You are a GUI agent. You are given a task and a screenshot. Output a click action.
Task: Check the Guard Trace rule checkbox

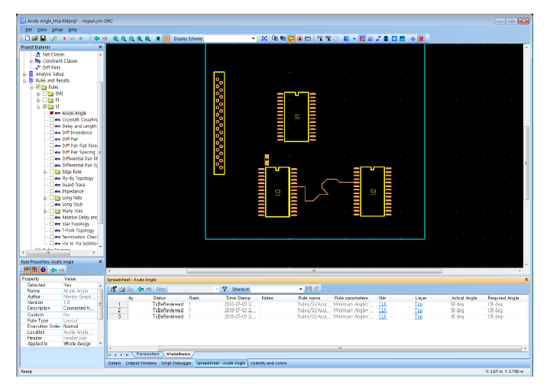click(x=51, y=185)
